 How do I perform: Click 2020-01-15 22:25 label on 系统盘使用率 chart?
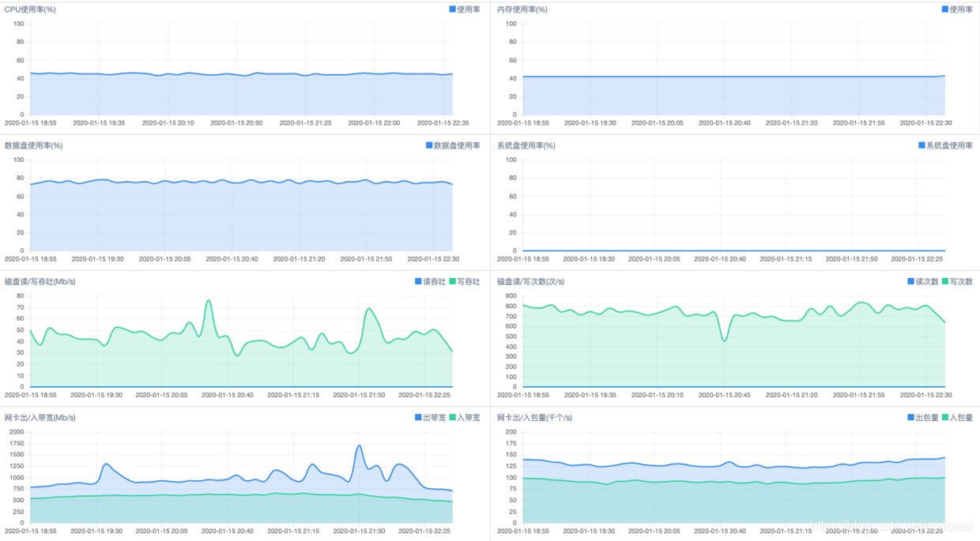(917, 258)
